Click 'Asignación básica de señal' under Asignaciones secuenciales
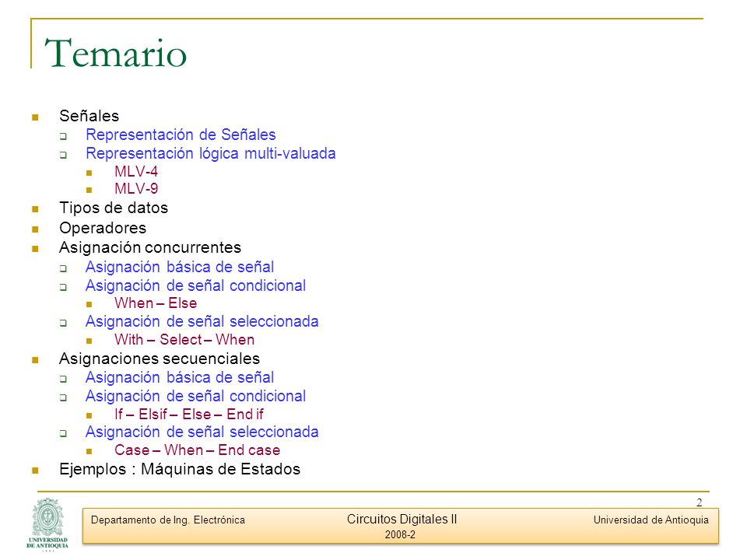This screenshot has width=747, height=560. 180,378
